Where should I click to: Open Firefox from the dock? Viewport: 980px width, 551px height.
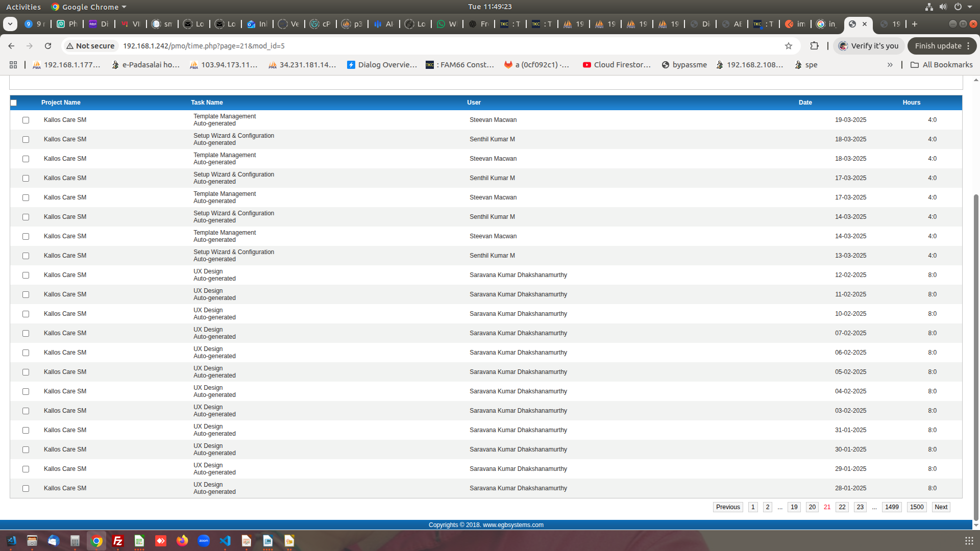coord(182,541)
